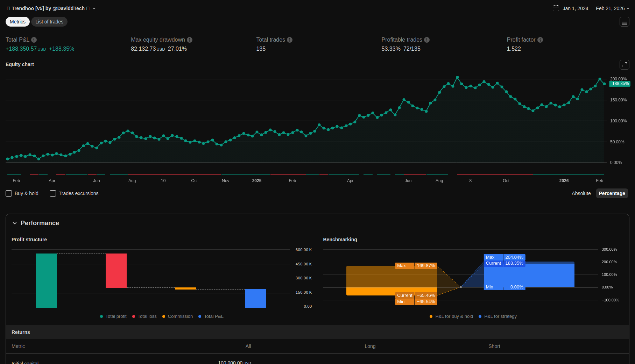Click info icon next to Profit factor
This screenshot has height=364, width=635.
pos(540,40)
